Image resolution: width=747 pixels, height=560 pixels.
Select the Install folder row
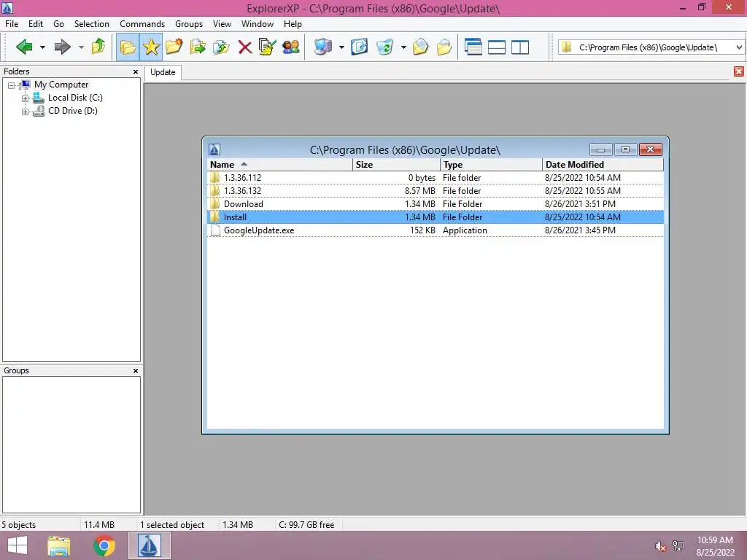tap(435, 217)
